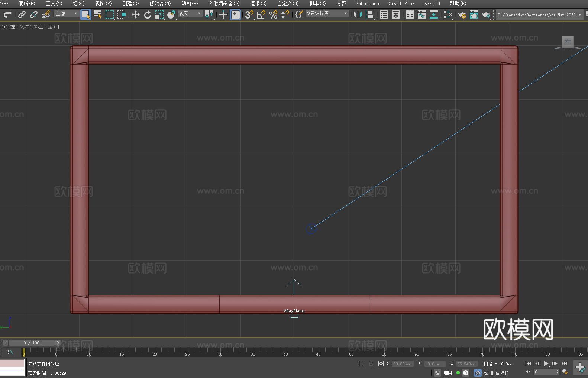Click 添加时间标记 time tag
The height and width of the screenshot is (378, 588).
tap(495, 373)
